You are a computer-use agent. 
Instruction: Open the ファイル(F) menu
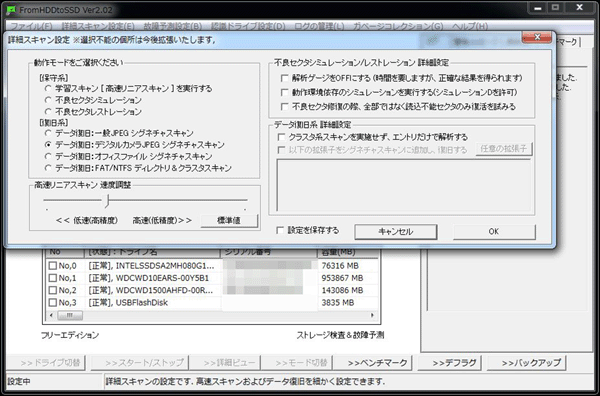pos(31,26)
